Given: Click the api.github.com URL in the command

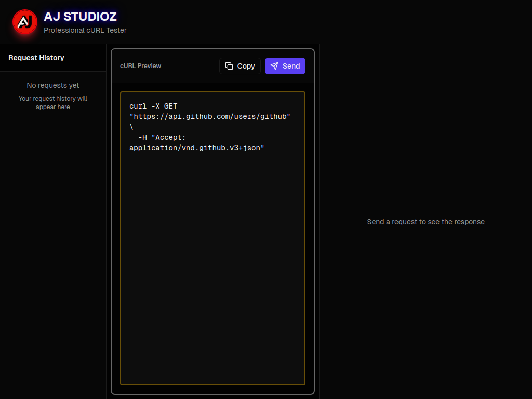Looking at the screenshot, I should tap(210, 116).
